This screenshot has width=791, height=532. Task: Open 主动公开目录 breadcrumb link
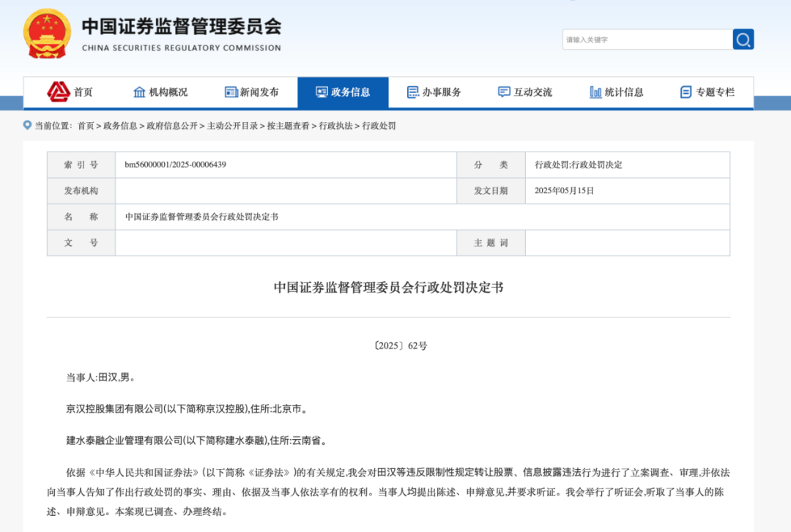232,126
